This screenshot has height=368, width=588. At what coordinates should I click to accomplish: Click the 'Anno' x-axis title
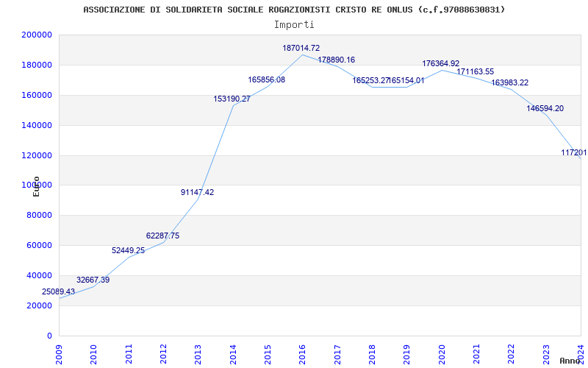[x=570, y=361]
